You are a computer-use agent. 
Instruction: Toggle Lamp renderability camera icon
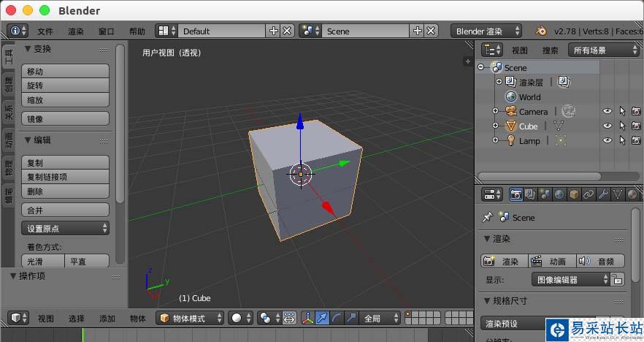(x=636, y=140)
